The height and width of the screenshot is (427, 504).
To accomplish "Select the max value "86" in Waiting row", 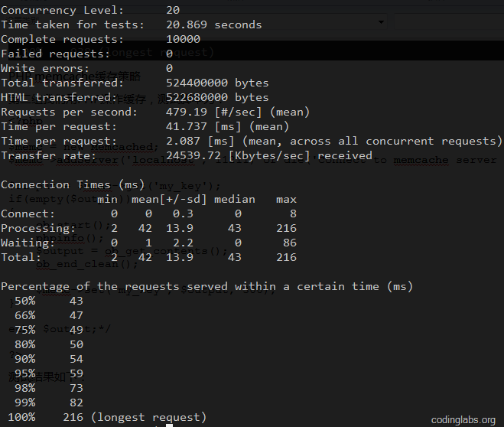I will (290, 243).
